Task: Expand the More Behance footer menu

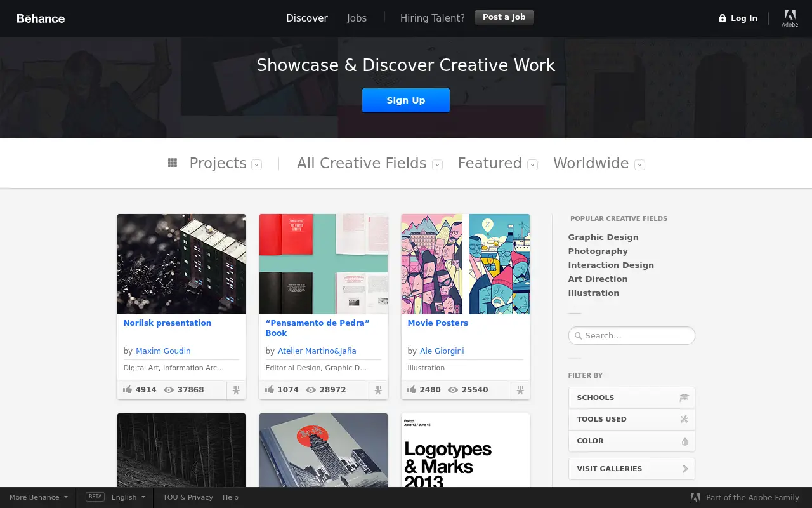Action: [38, 497]
